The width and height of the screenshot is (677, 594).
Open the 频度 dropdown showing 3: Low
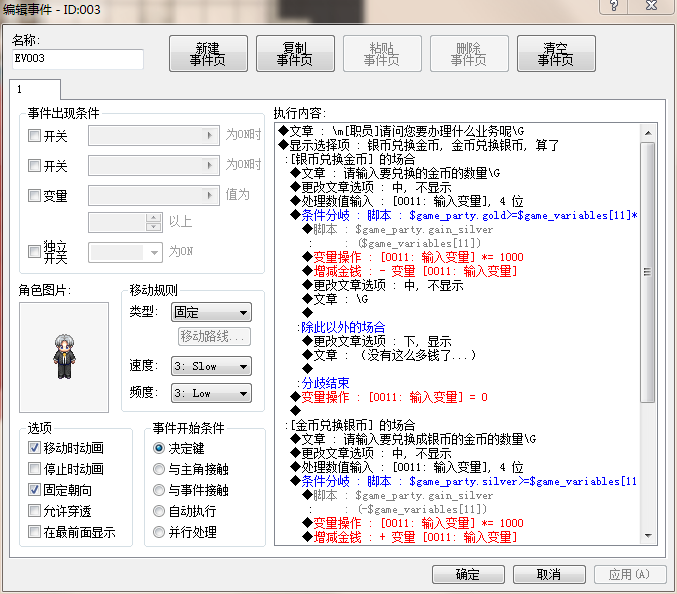pyautogui.click(x=211, y=393)
